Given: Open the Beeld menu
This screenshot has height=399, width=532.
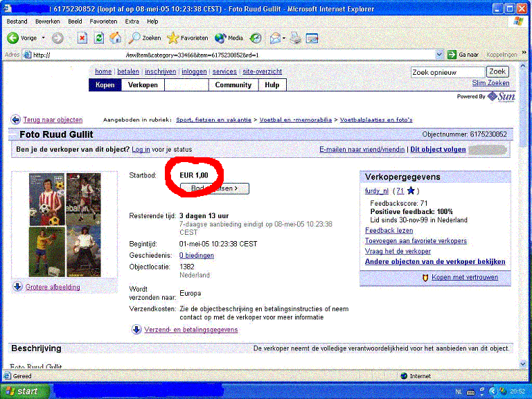Looking at the screenshot, I should (75, 21).
